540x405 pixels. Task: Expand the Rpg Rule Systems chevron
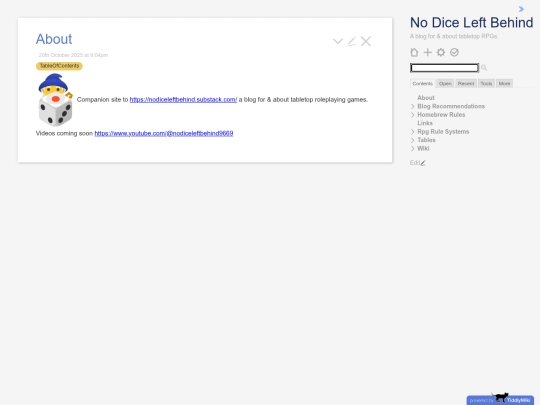[x=413, y=132]
